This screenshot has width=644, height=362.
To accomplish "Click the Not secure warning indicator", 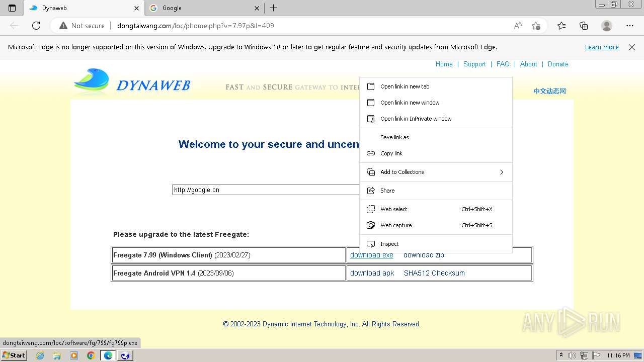I will 82,26.
